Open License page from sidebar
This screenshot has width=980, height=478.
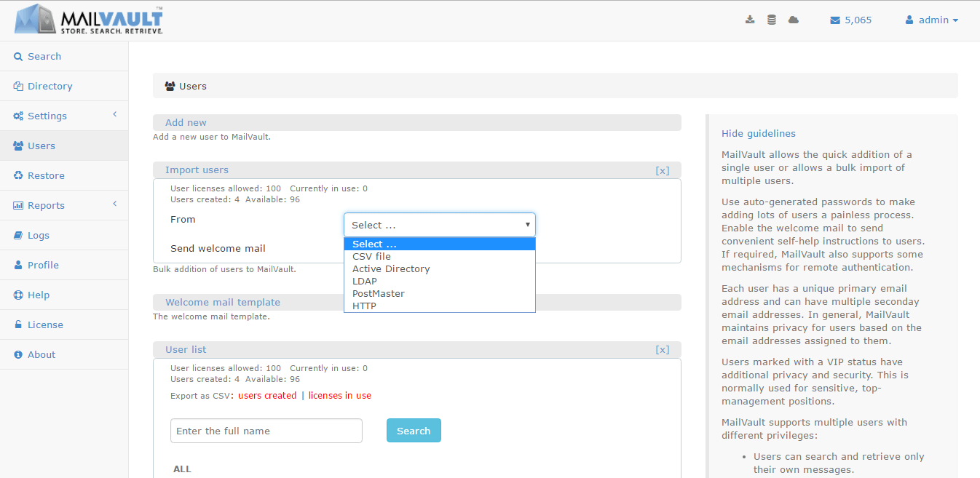click(x=64, y=324)
